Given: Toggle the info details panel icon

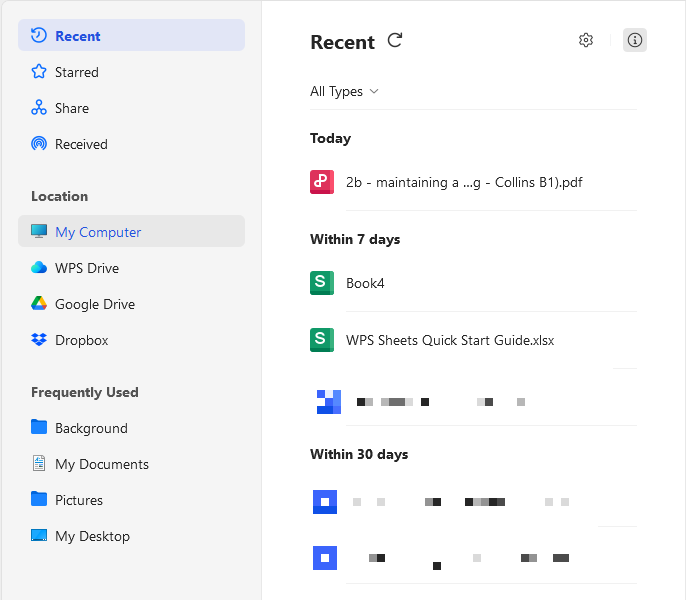Looking at the screenshot, I should (x=635, y=40).
